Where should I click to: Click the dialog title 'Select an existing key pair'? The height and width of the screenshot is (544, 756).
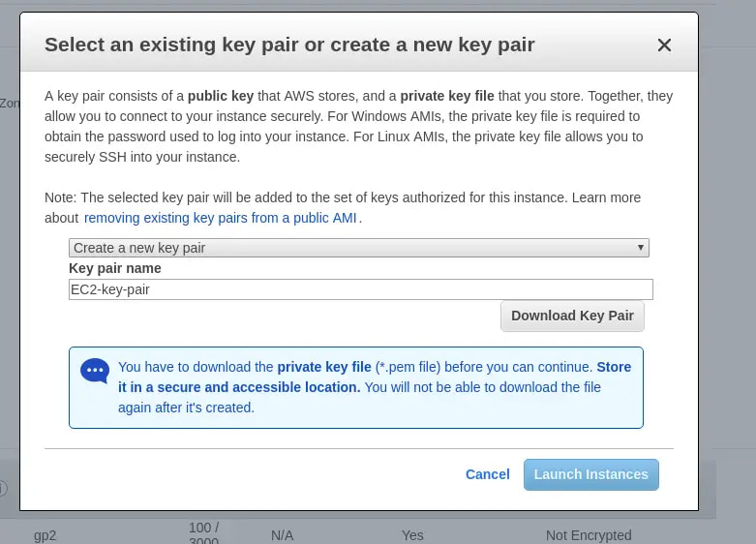point(289,45)
